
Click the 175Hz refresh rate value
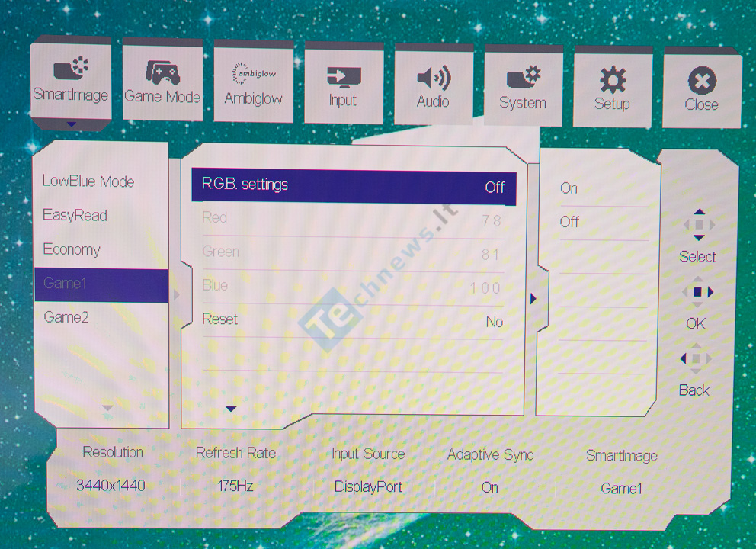[x=235, y=486]
